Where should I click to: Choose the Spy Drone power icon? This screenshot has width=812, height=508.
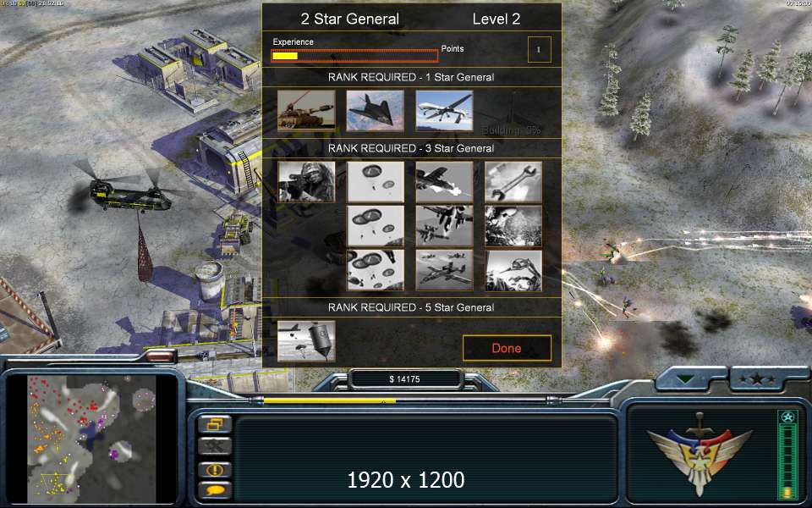[x=444, y=110]
